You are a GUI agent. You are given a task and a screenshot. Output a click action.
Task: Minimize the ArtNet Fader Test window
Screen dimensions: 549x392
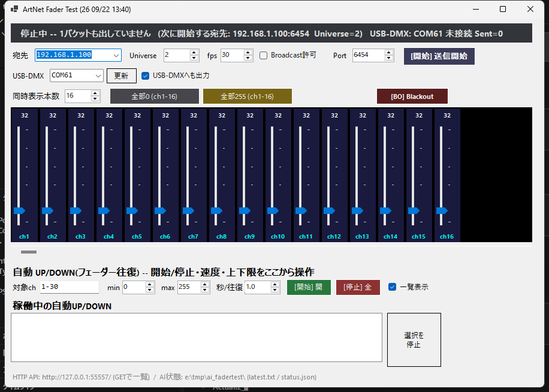point(475,9)
